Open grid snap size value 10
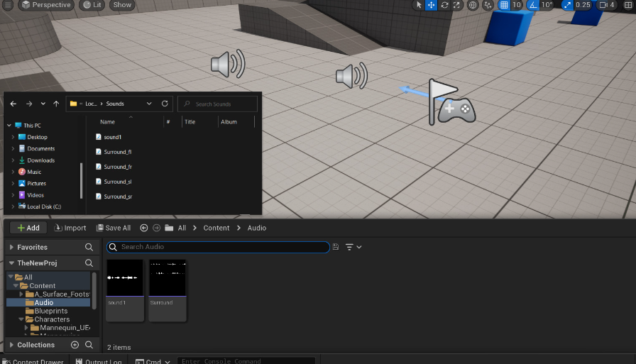Screen dimensions: 636x364 pyautogui.click(x=517, y=5)
